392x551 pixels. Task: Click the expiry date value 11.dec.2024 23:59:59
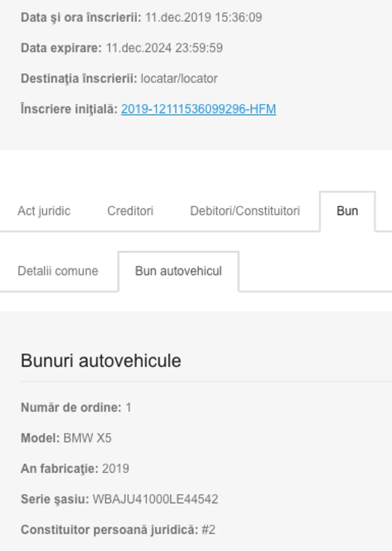pyautogui.click(x=164, y=48)
